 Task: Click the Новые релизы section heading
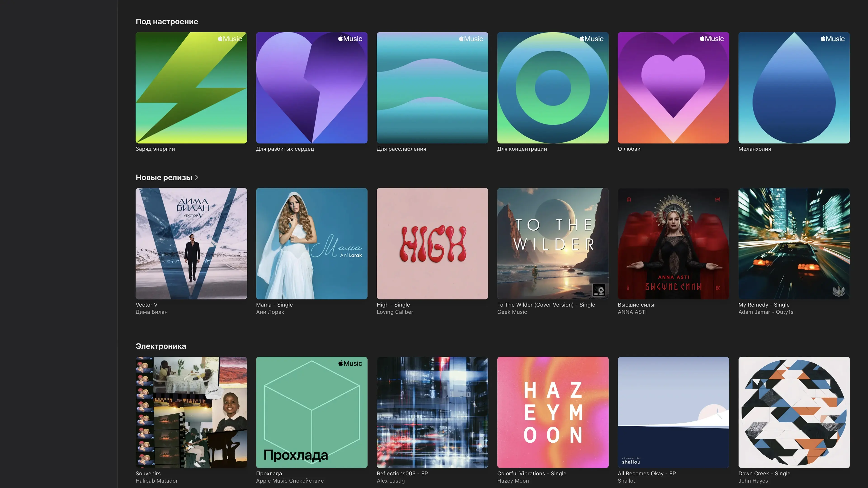pyautogui.click(x=164, y=178)
